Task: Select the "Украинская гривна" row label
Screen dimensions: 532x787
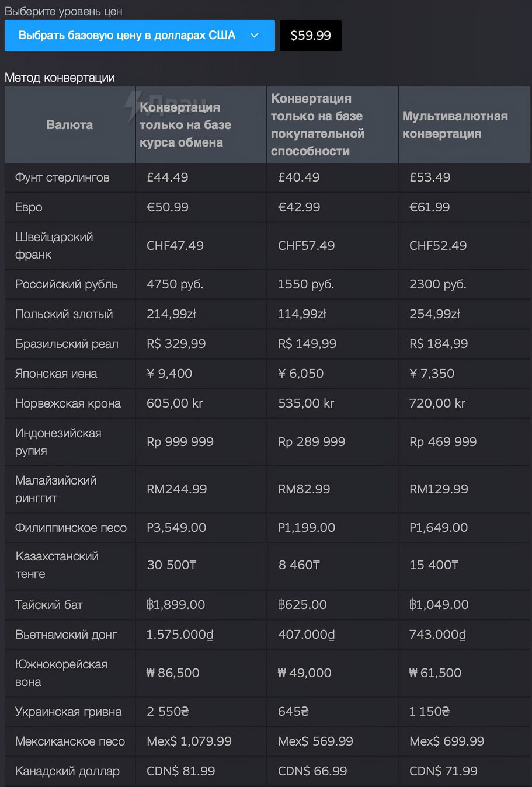Action: 68,712
